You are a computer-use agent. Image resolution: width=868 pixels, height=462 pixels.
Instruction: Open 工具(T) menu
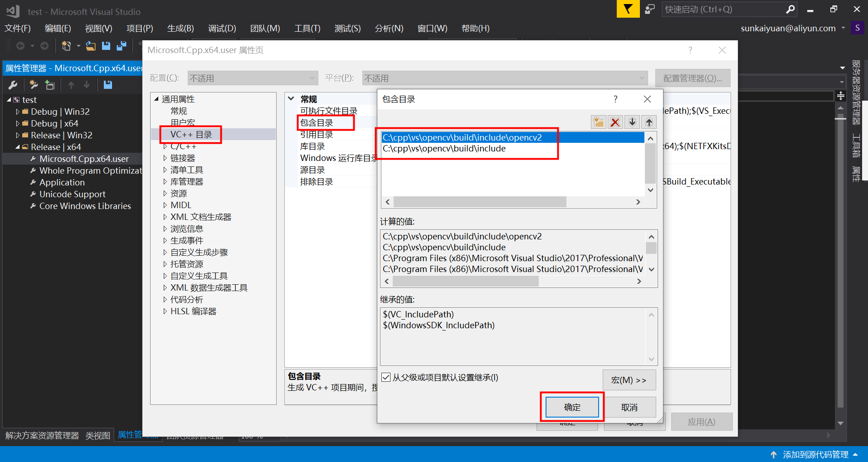pos(307,28)
